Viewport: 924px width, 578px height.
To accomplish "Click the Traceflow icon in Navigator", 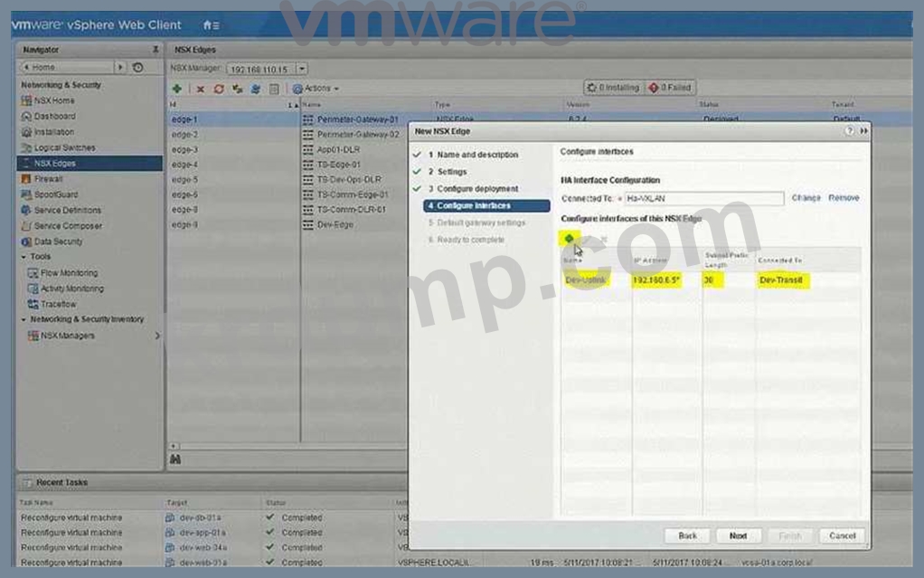I will tap(33, 304).
